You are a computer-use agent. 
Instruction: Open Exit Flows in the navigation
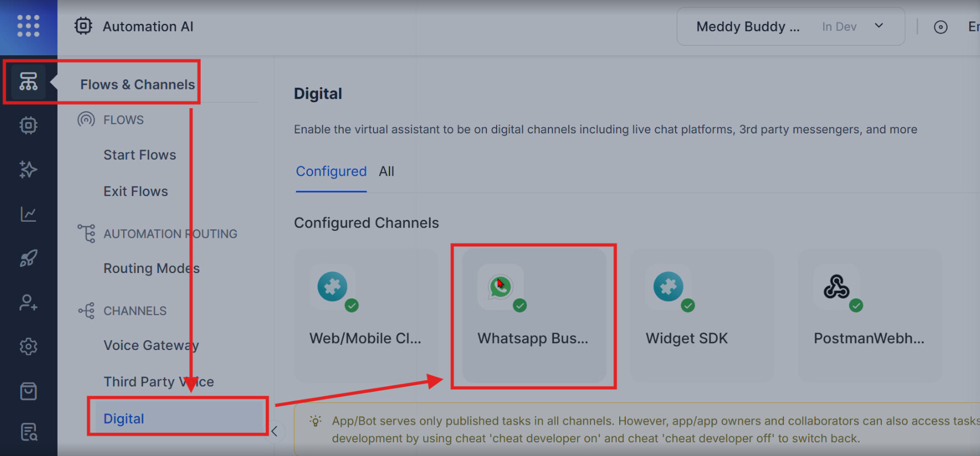(136, 192)
